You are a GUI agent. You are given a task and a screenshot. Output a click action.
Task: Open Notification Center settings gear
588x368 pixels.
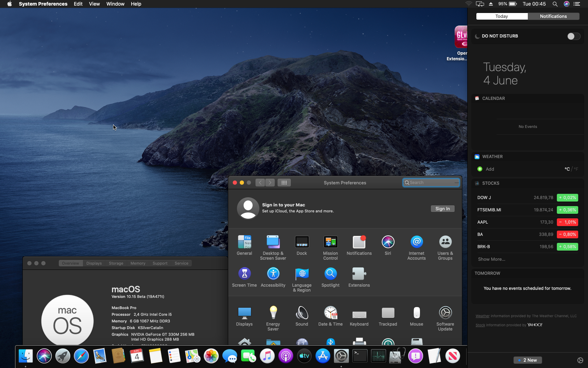pyautogui.click(x=580, y=360)
